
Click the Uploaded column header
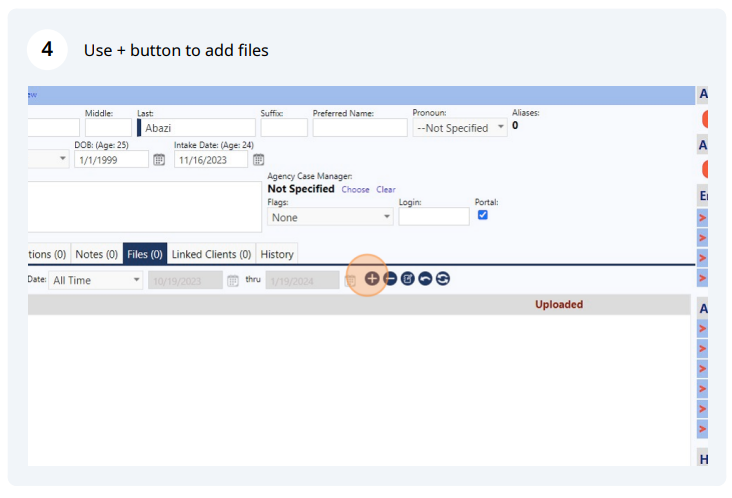click(x=559, y=304)
